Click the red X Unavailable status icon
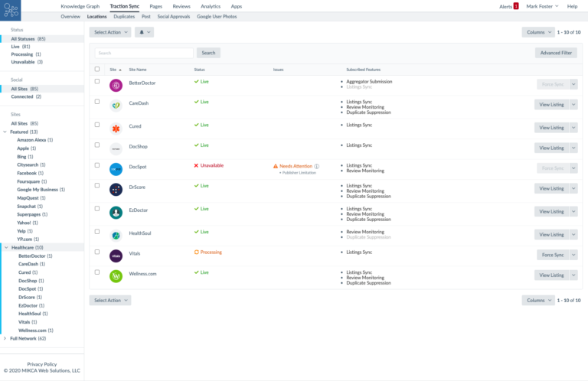588x381 pixels. pyautogui.click(x=196, y=165)
